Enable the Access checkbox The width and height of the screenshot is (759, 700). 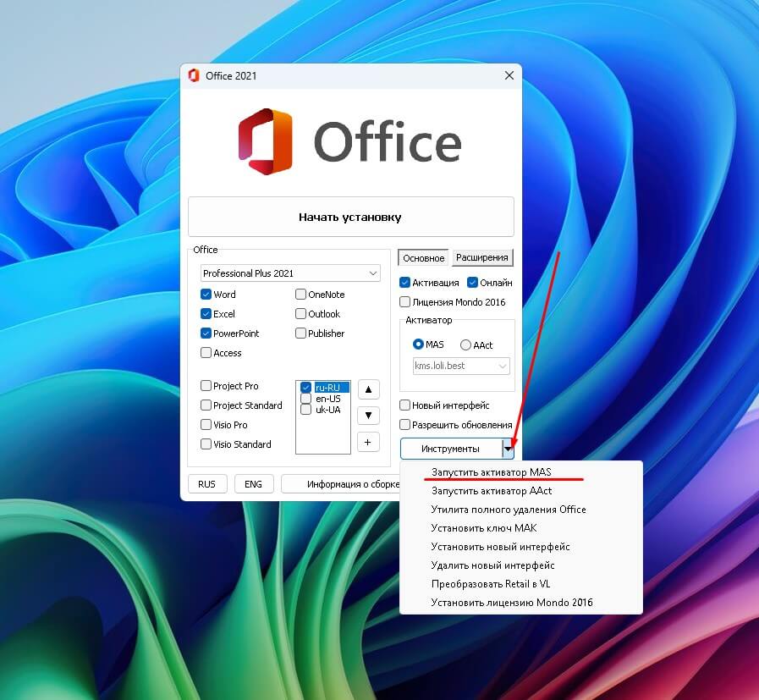click(x=206, y=352)
